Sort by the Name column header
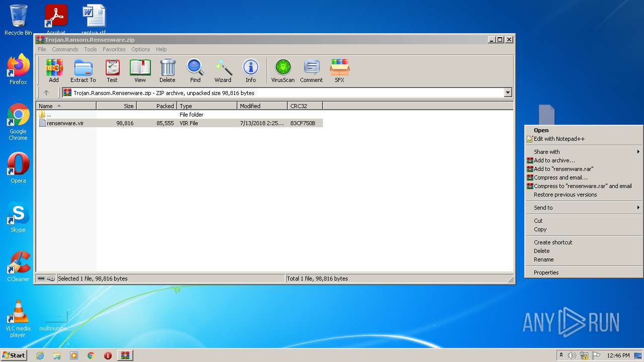 coord(66,106)
